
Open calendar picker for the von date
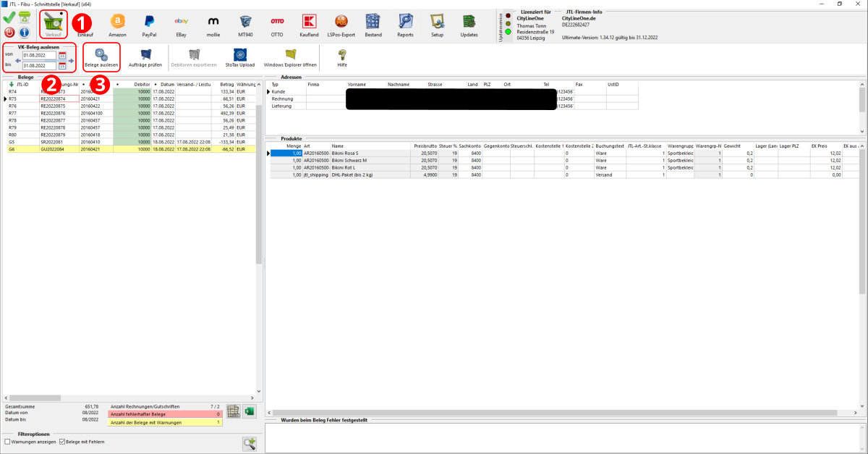pyautogui.click(x=61, y=55)
